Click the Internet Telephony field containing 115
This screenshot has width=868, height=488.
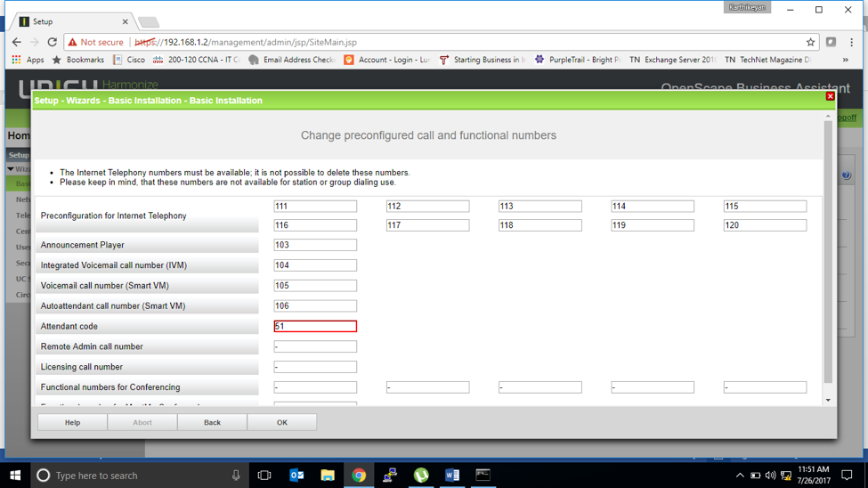(x=765, y=206)
